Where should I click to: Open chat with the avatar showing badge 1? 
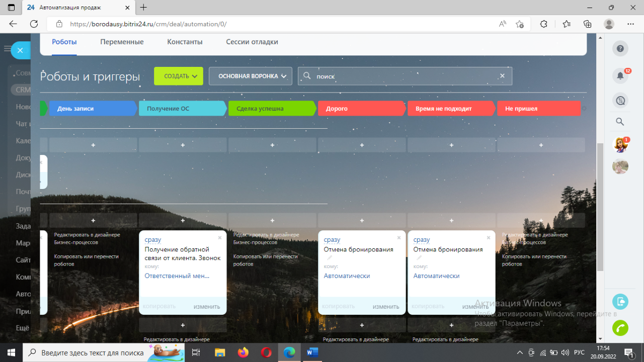tap(620, 145)
